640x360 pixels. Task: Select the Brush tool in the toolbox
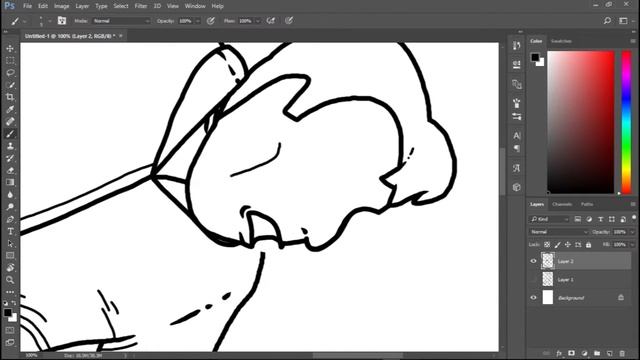10,133
